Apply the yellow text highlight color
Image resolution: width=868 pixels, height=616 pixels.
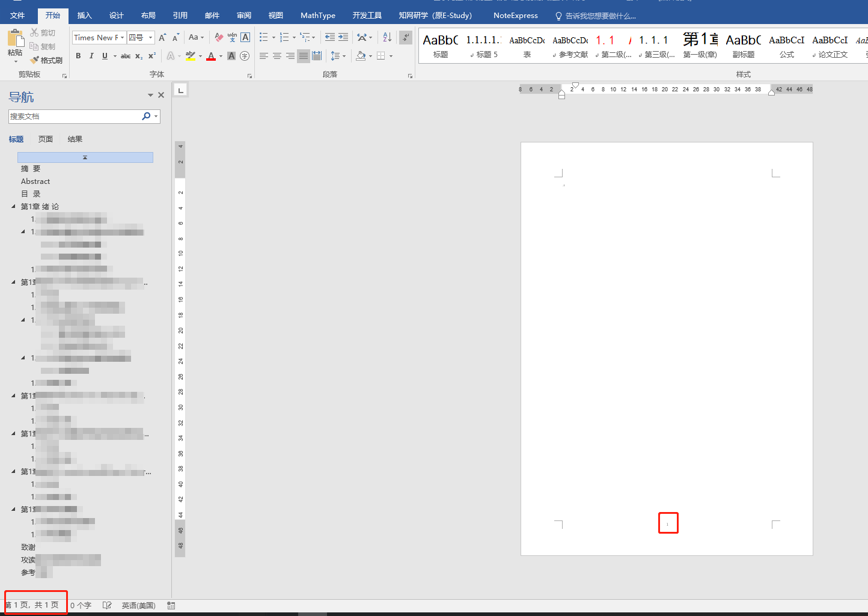coord(191,56)
